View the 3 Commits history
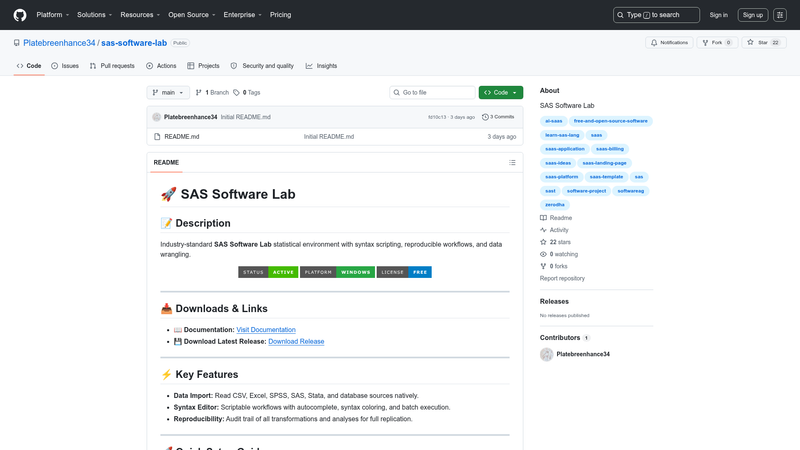 click(x=498, y=117)
